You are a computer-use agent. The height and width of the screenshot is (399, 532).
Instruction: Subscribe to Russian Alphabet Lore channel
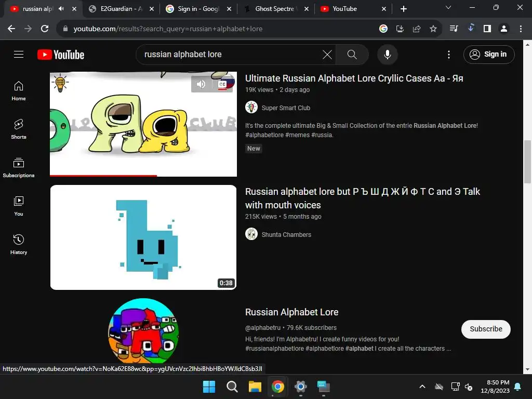click(x=486, y=329)
